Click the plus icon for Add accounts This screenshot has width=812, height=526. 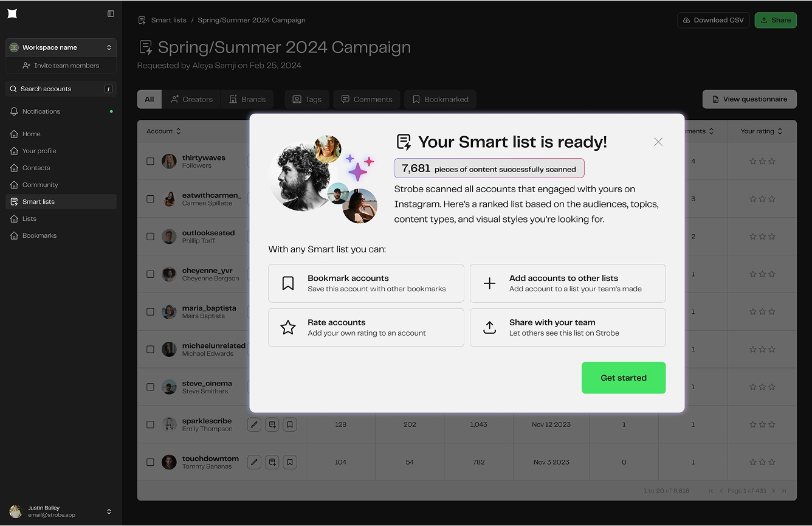point(489,283)
